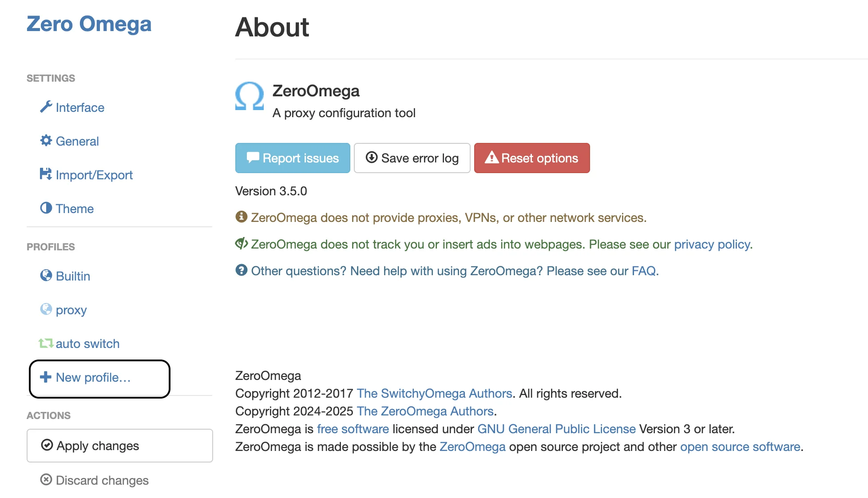
Task: Click the half-circle Theme icon
Action: pyautogui.click(x=46, y=208)
